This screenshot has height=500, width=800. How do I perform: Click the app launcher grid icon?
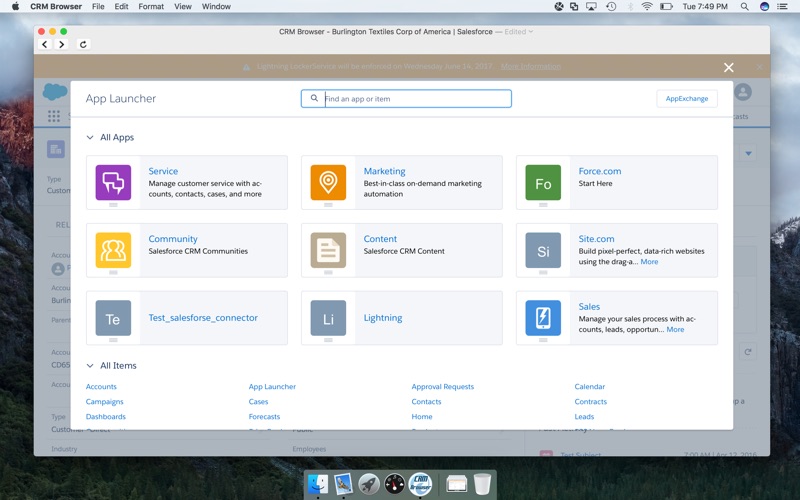pos(54,116)
